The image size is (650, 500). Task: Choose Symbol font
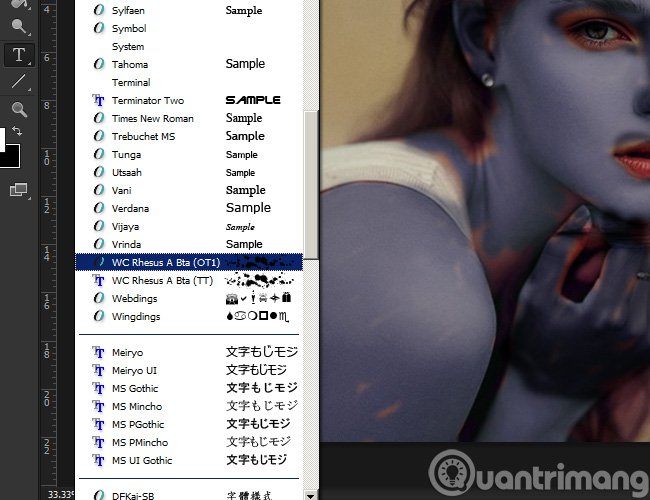(x=189, y=28)
